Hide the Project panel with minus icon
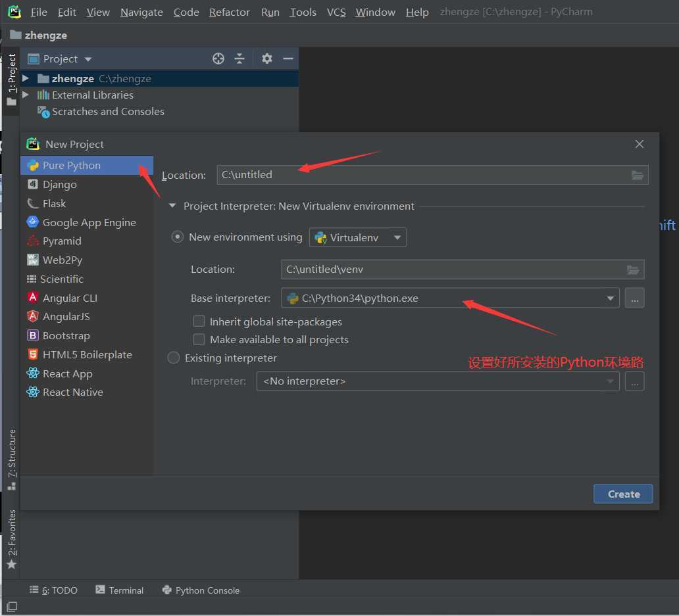 288,59
